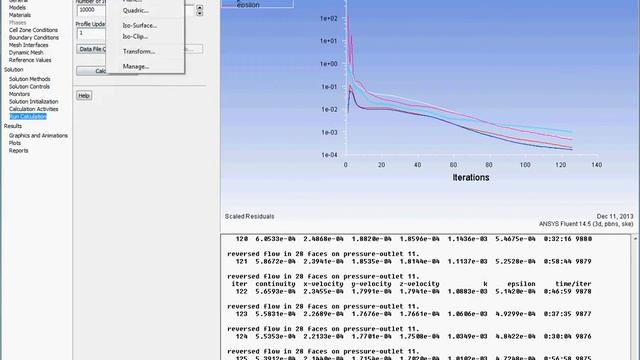The height and width of the screenshot is (360, 640).
Task: Click the iteration 124 row in the console
Action: tap(413, 336)
